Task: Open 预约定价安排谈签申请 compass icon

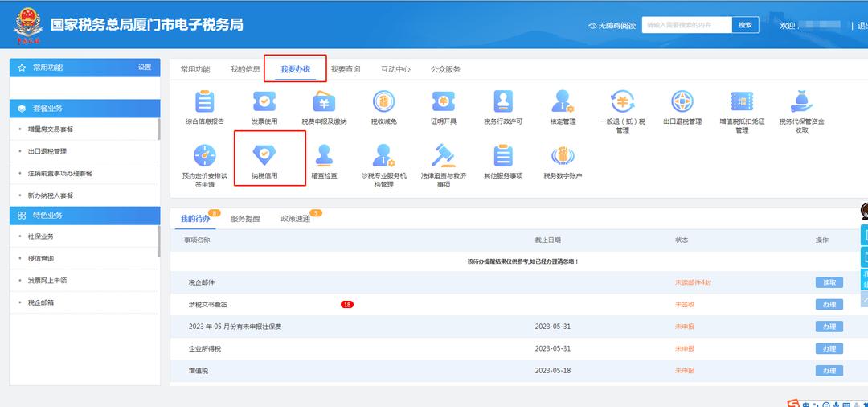Action: click(204, 156)
